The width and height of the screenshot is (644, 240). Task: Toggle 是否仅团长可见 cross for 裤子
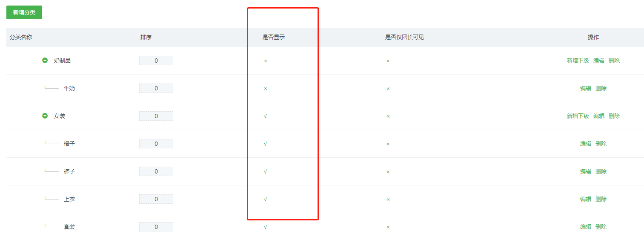(x=388, y=172)
